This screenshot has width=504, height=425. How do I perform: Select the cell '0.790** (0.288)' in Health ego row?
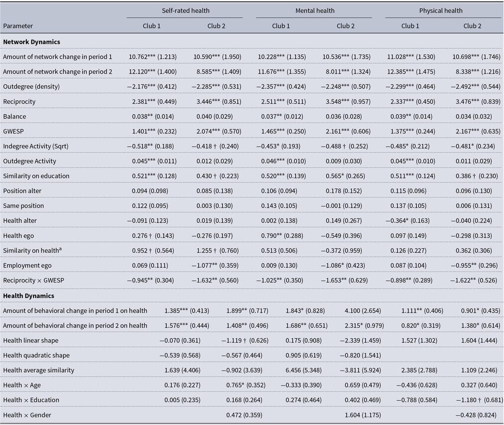point(280,235)
